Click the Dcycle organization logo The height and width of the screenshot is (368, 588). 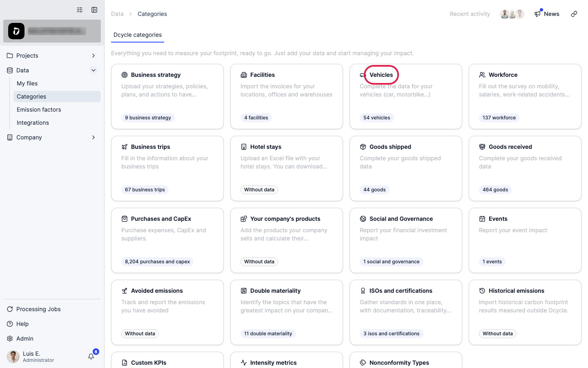[x=16, y=31]
